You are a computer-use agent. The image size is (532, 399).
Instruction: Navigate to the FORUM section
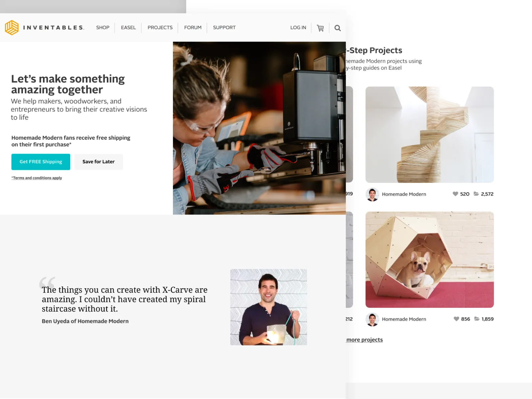pyautogui.click(x=193, y=28)
